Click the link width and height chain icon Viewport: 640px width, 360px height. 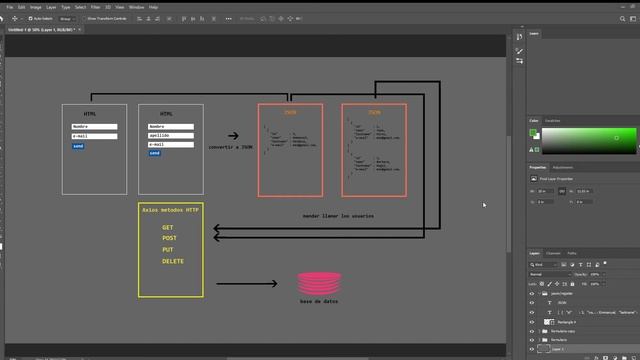562,191
